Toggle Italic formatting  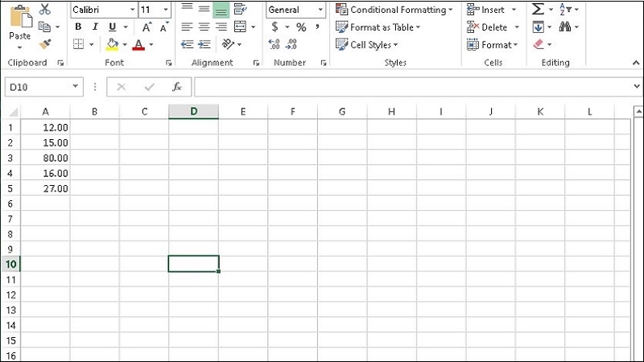(x=95, y=27)
